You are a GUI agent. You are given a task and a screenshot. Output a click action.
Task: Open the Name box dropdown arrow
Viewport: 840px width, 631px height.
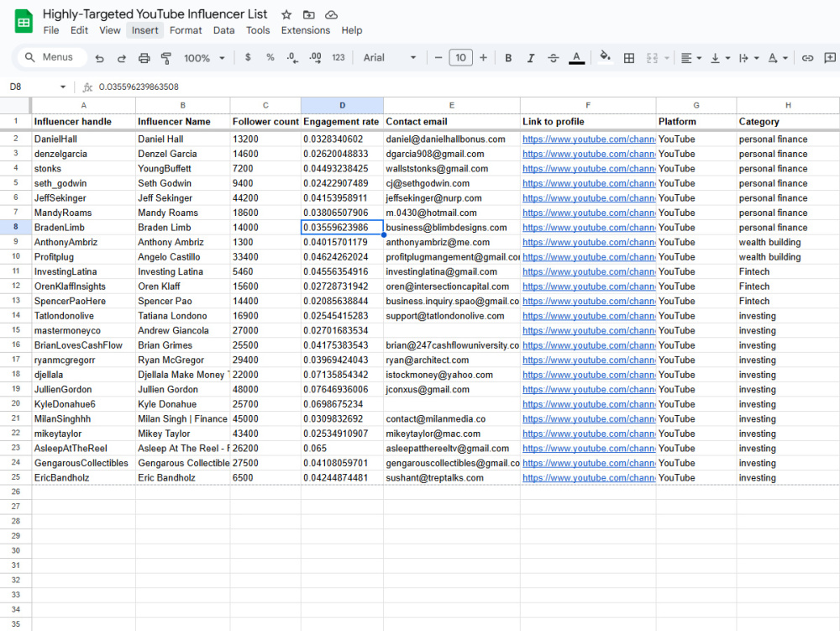point(63,87)
